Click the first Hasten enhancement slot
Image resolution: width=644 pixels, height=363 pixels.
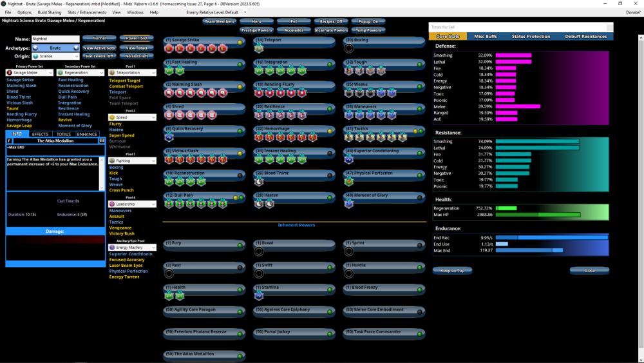click(259, 203)
